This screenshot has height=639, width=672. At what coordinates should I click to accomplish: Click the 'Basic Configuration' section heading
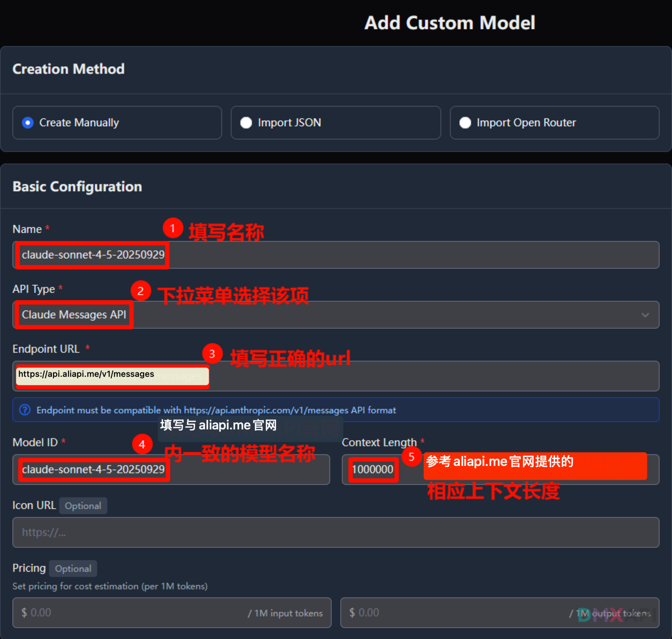(x=77, y=187)
